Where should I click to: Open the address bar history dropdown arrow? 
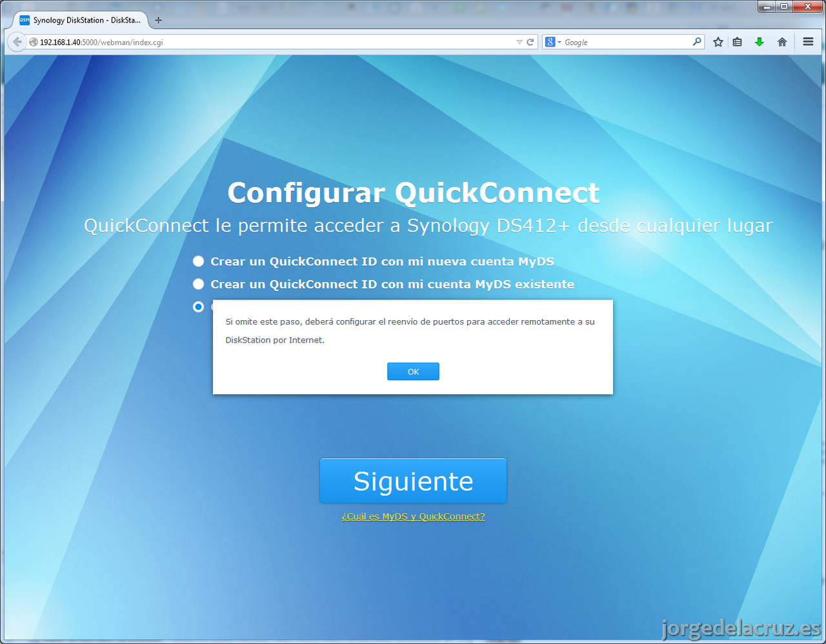click(519, 42)
